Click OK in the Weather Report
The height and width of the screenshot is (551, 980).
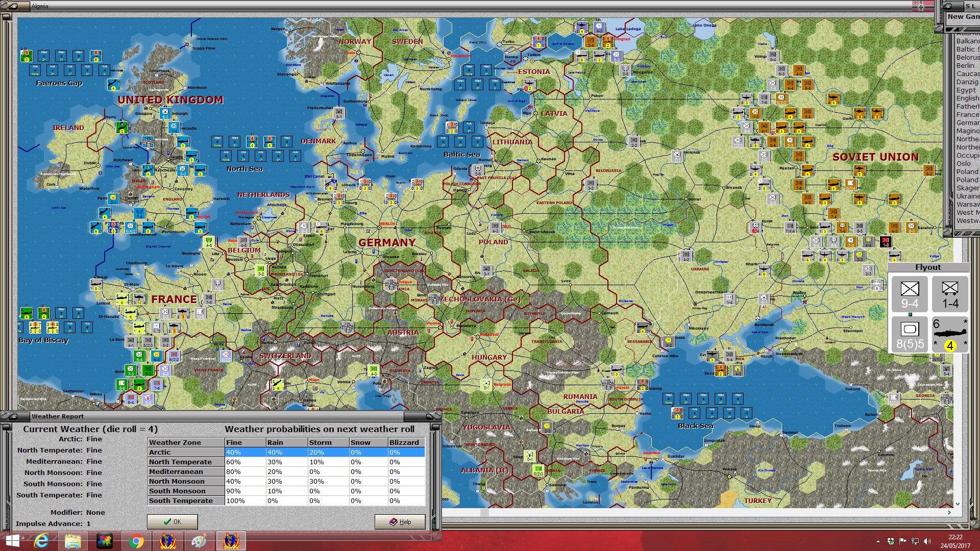coord(173,521)
